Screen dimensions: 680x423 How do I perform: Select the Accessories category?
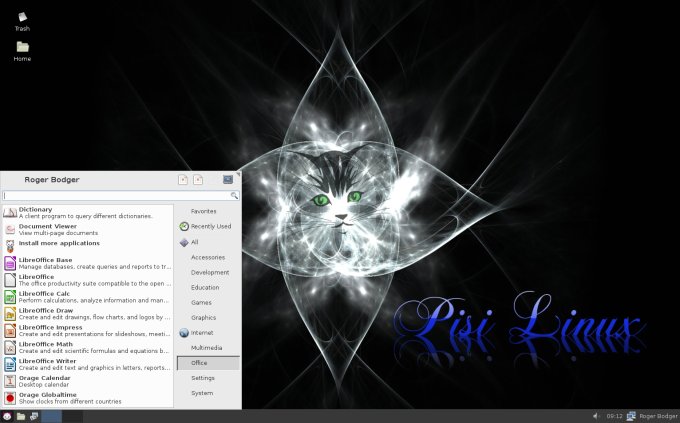(x=208, y=257)
